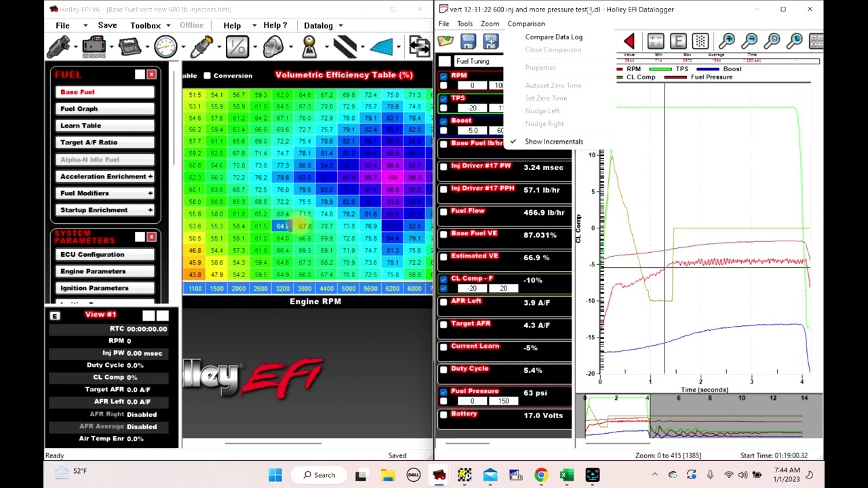Image resolution: width=868 pixels, height=488 pixels.
Task: Open the fuel injector toolbar icon
Action: point(59,47)
